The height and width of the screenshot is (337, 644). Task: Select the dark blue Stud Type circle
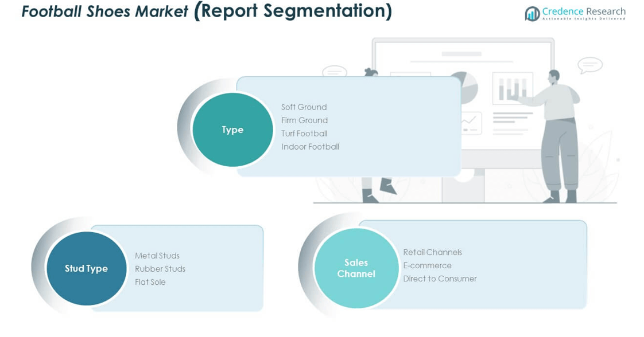86,269
